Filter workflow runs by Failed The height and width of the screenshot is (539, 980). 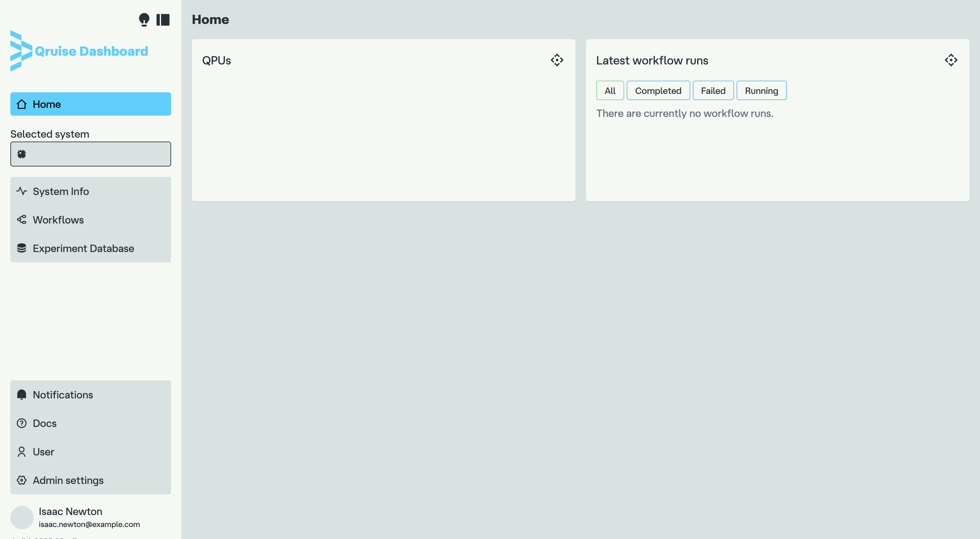pyautogui.click(x=713, y=90)
